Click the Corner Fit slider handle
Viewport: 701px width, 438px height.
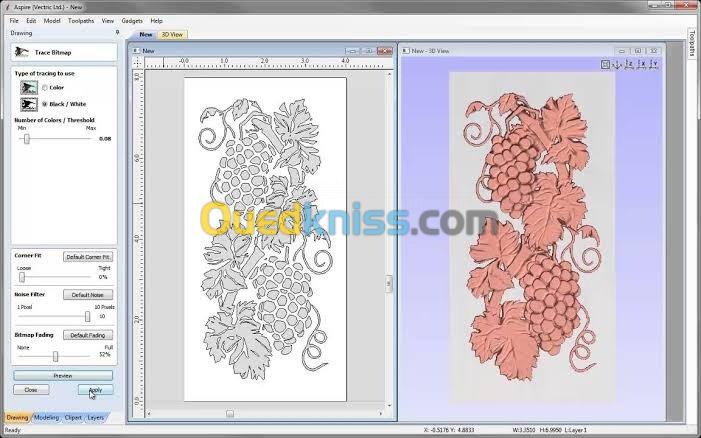pyautogui.click(x=21, y=278)
